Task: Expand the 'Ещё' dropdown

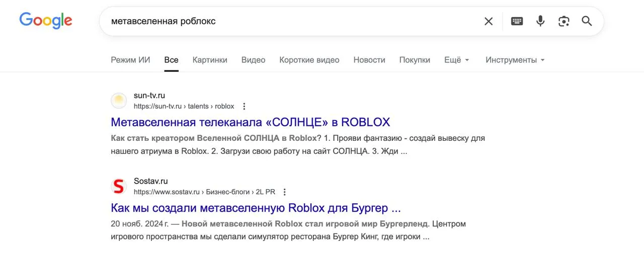Action: [457, 60]
